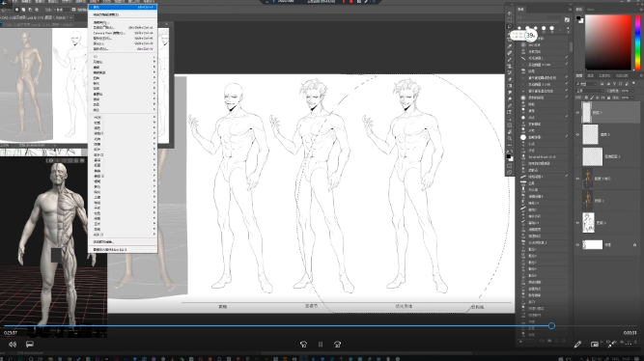Select the Eyedropper tool
The width and height of the screenshot is (644, 361).
click(510, 46)
